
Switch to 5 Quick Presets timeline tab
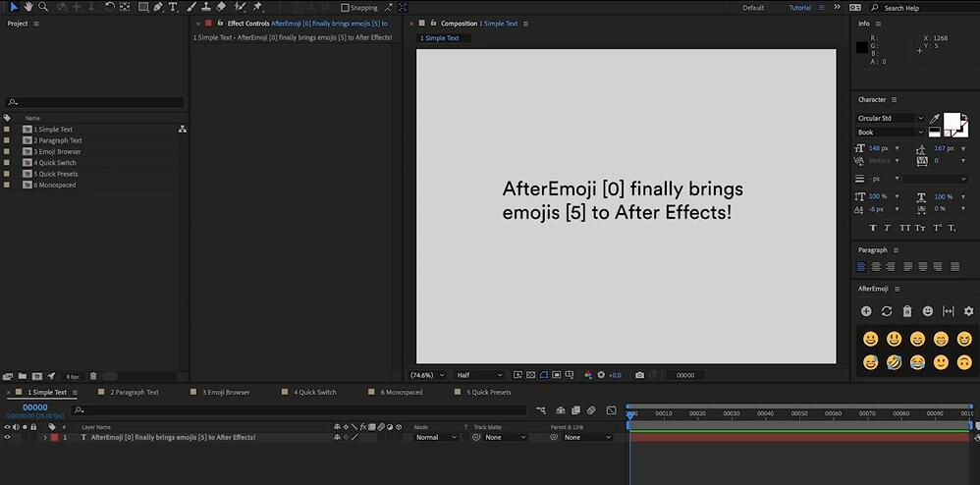tap(489, 393)
